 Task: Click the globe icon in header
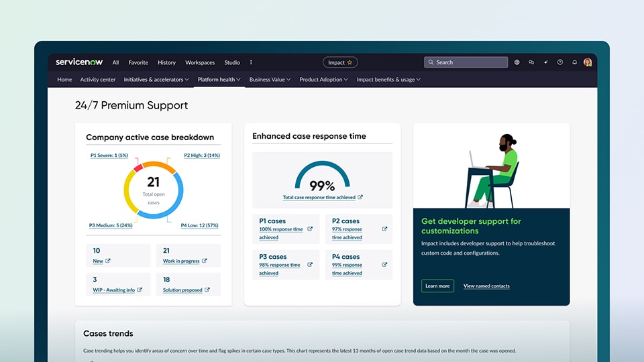pyautogui.click(x=517, y=62)
